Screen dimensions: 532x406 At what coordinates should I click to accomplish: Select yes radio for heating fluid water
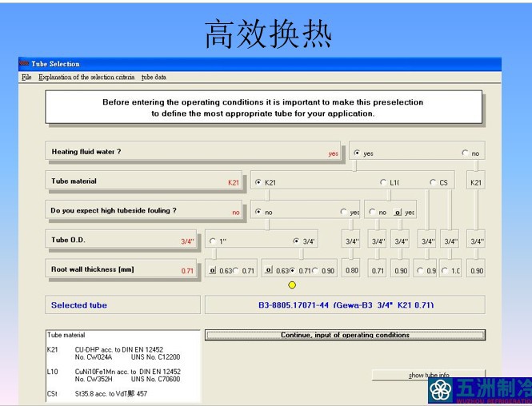pos(357,153)
